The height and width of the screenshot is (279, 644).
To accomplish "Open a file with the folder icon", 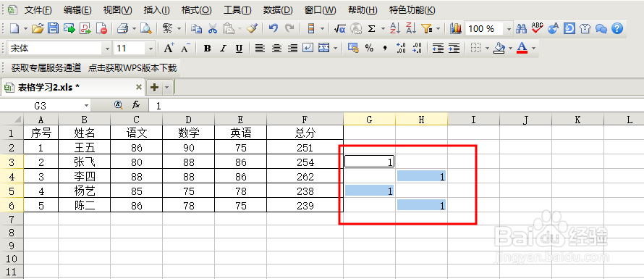I will coord(38,28).
